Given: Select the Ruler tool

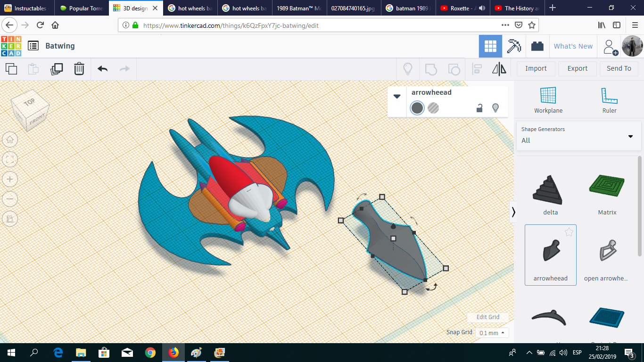Looking at the screenshot, I should [x=609, y=100].
